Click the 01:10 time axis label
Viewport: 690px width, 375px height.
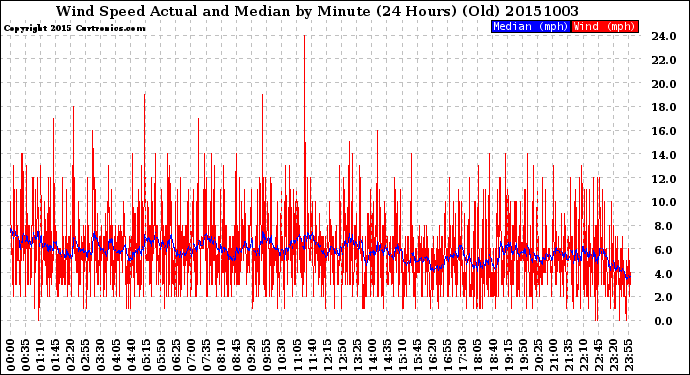click(x=40, y=355)
